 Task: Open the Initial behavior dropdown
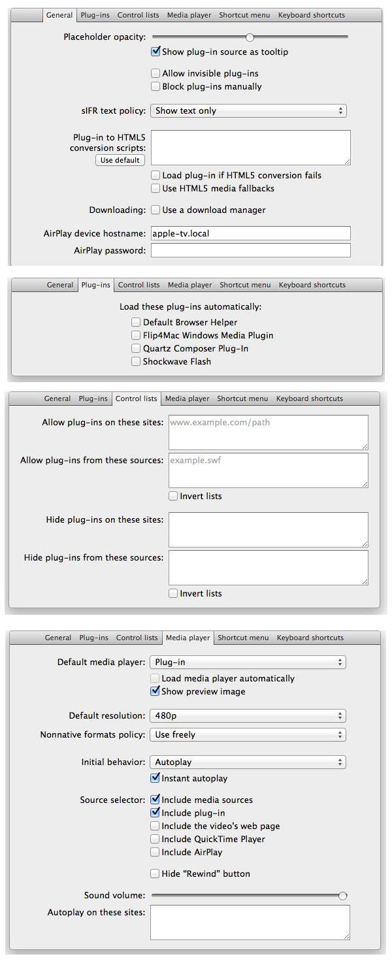click(248, 762)
